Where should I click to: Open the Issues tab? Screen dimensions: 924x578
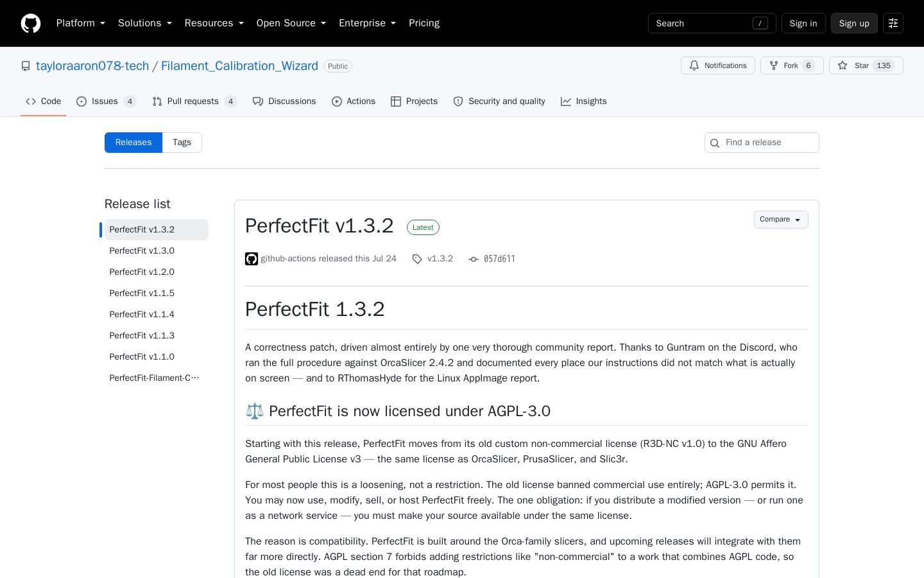[106, 101]
